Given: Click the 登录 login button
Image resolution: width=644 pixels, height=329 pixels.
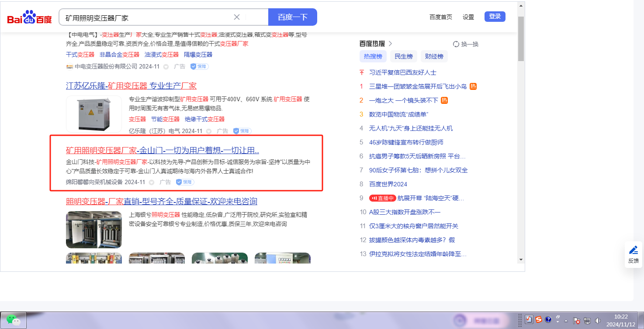Looking at the screenshot, I should point(495,17).
